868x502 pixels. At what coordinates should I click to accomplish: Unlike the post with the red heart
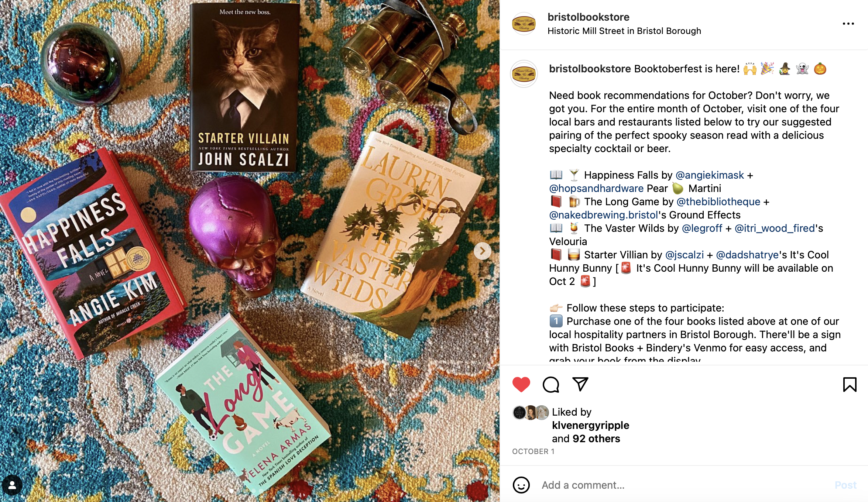521,385
